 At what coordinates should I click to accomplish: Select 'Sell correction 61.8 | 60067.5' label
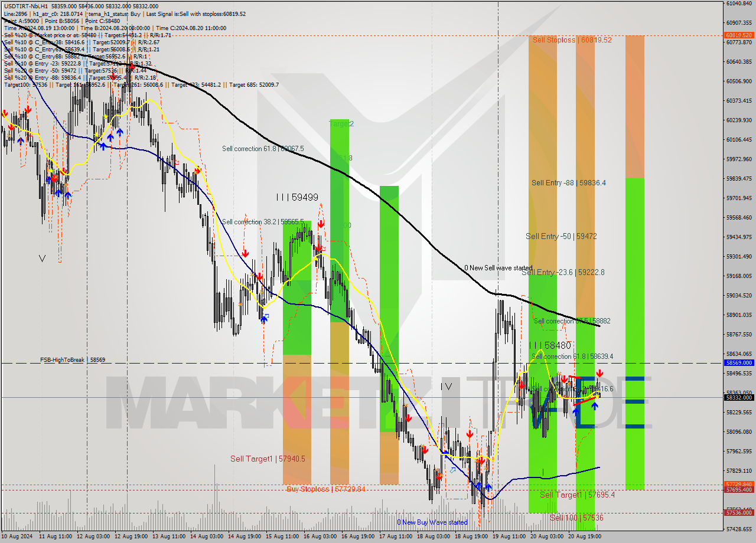coord(263,149)
